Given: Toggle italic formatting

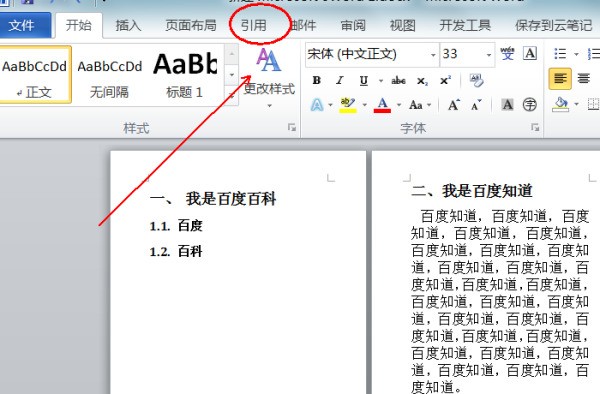Looking at the screenshot, I should pos(339,80).
